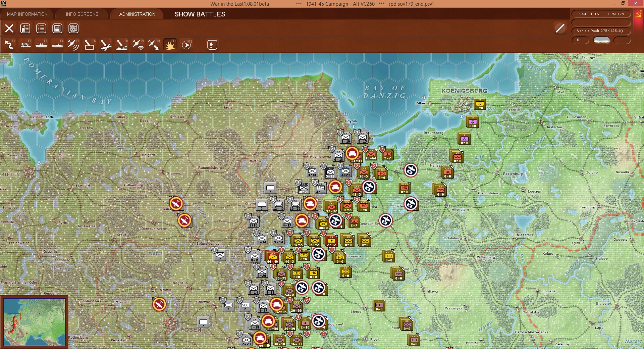
Task: Select the German SEC 3=11 unit counter
Action: point(320,188)
